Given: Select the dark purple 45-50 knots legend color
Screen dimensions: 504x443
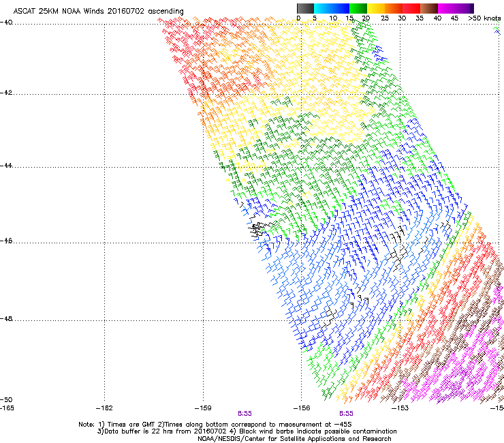Looking at the screenshot, I should click(464, 8).
